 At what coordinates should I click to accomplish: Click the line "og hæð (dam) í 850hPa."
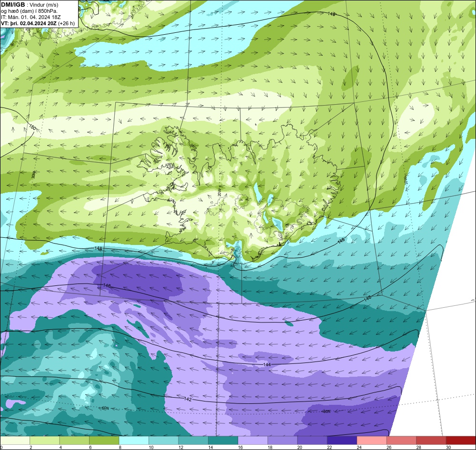29,11
